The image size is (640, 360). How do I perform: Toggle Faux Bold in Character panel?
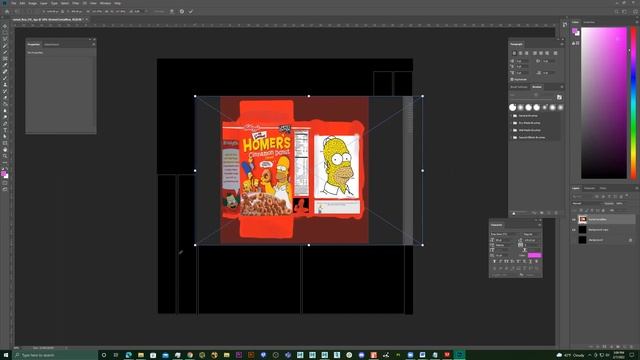[495, 261]
